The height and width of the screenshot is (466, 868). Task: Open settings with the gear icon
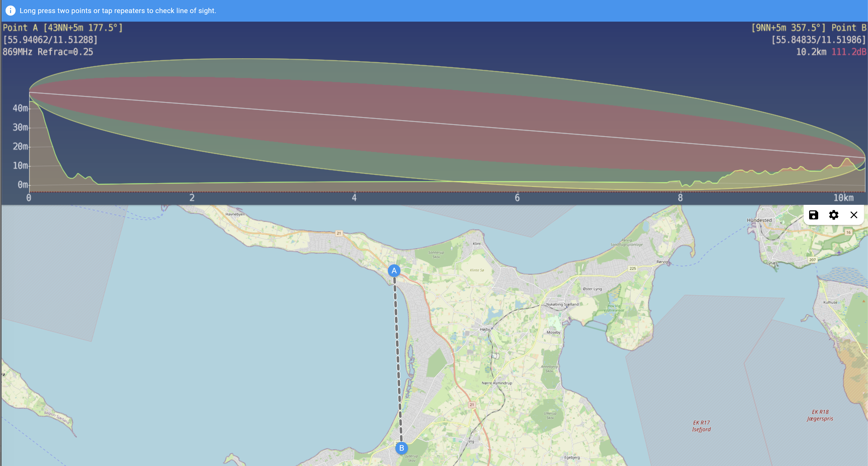(834, 215)
